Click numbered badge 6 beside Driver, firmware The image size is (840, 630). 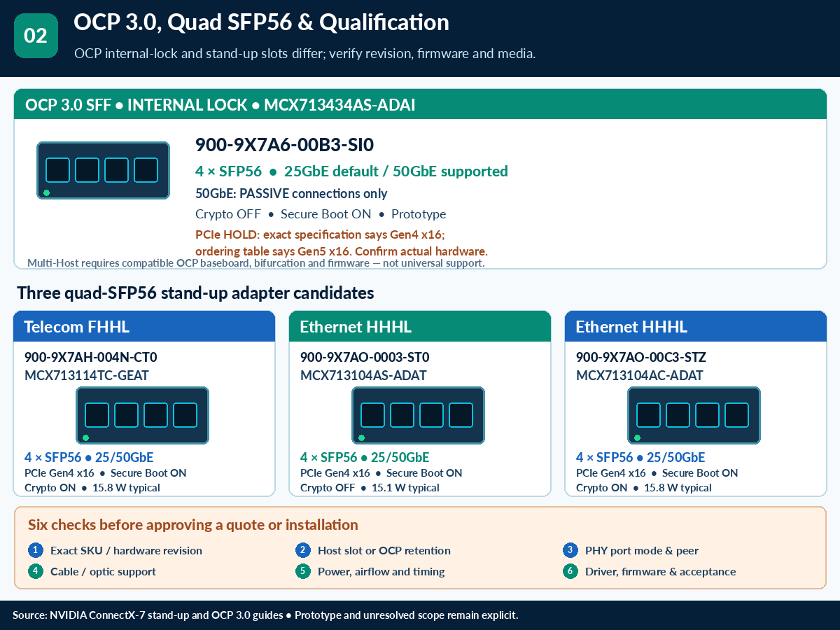[x=570, y=571]
